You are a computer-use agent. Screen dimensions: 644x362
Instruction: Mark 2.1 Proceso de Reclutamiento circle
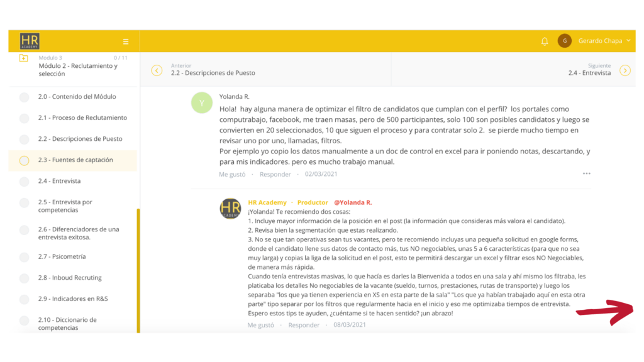[25, 118]
